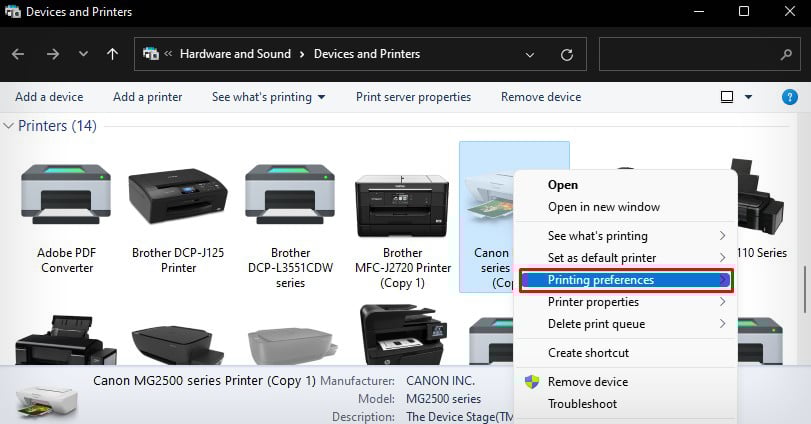Click the Devices and Printers title bar icon
The image size is (811, 424).
pos(12,11)
